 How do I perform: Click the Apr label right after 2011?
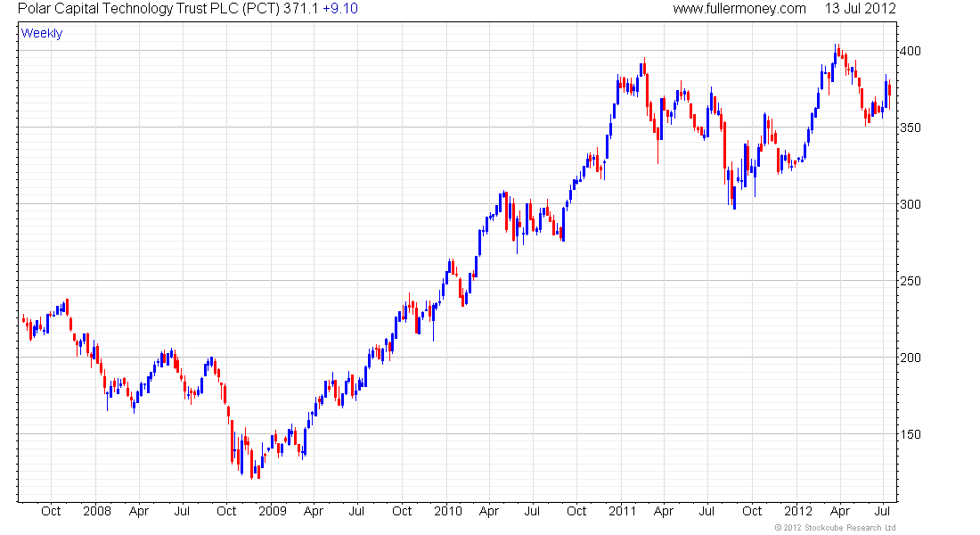pos(663,512)
